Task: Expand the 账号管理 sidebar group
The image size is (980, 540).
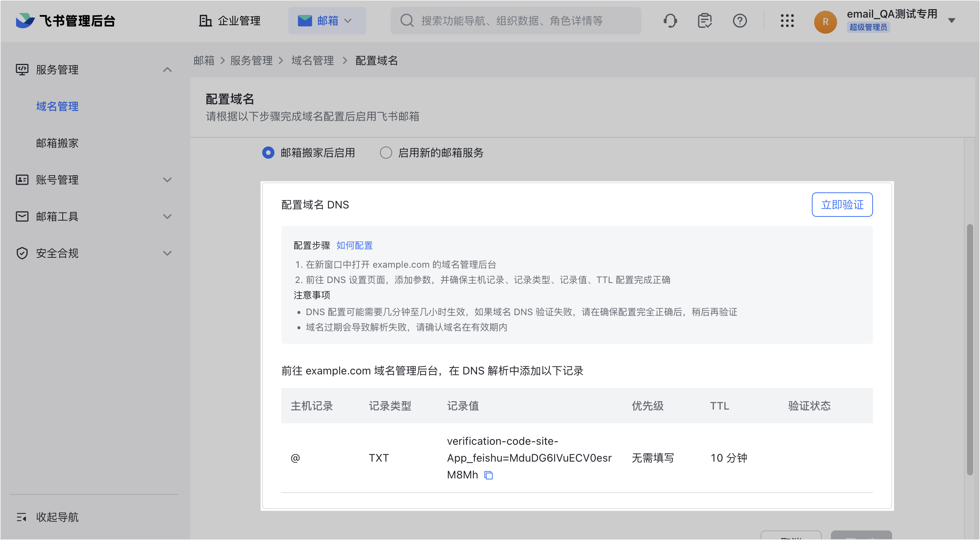Action: pos(167,180)
